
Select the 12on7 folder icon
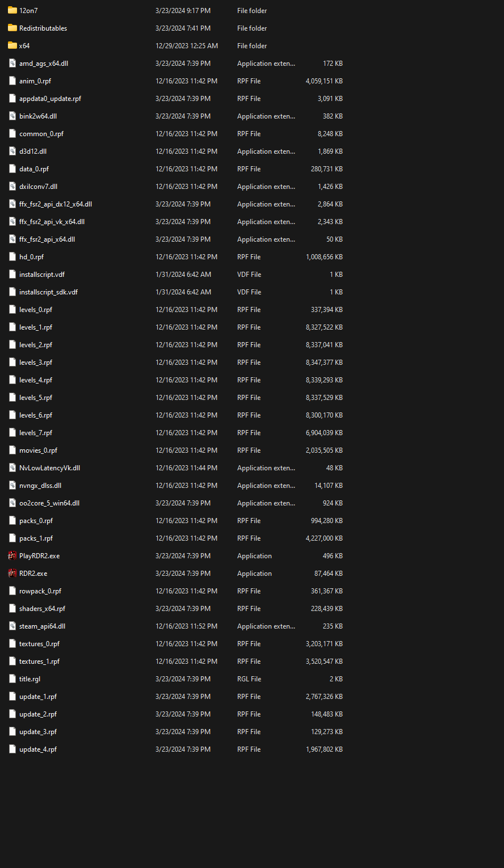pos(12,10)
